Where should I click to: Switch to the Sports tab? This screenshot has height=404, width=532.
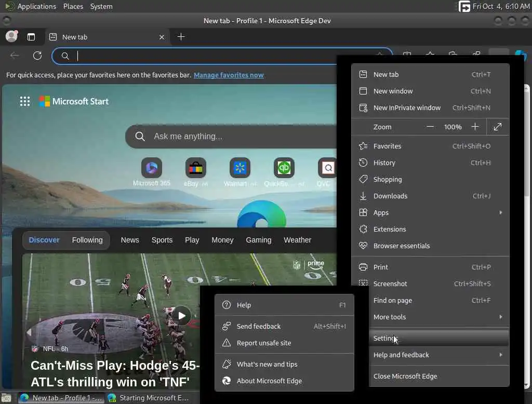coord(162,240)
